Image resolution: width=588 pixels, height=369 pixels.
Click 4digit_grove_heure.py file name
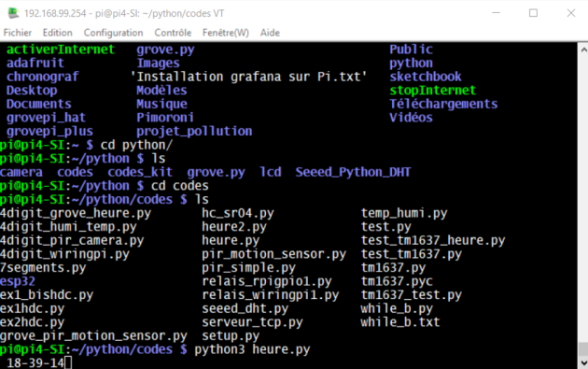point(76,213)
